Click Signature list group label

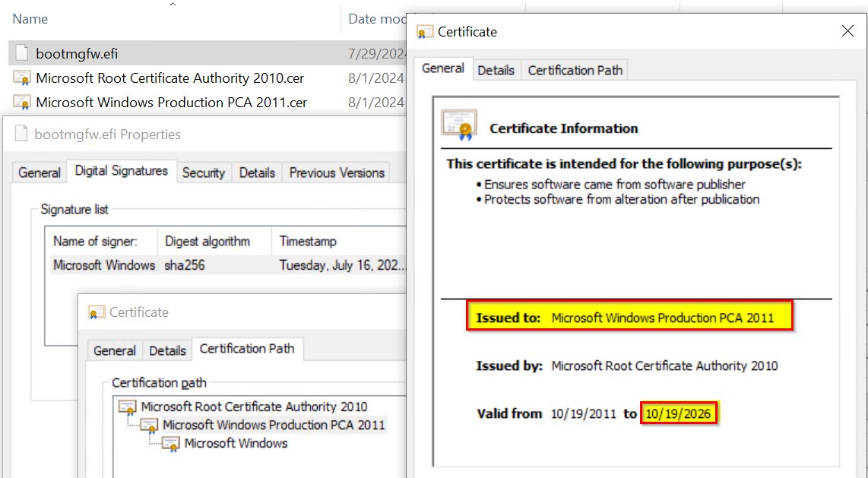pos(74,210)
